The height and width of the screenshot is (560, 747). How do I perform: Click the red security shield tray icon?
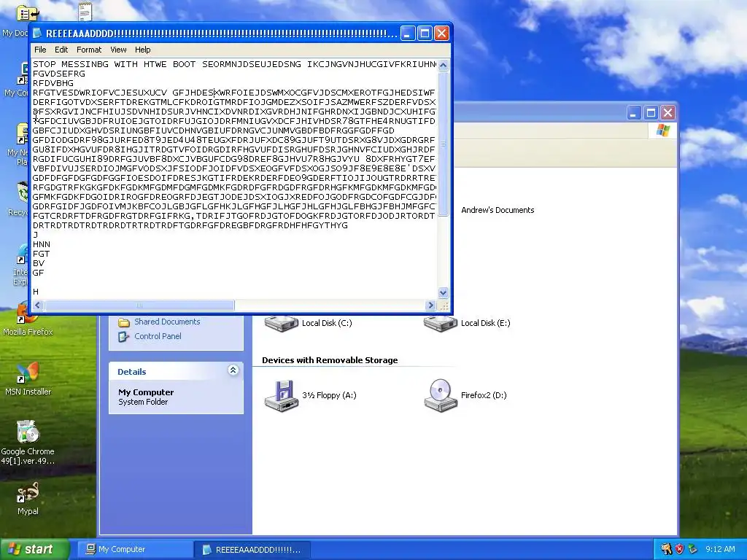679,549
